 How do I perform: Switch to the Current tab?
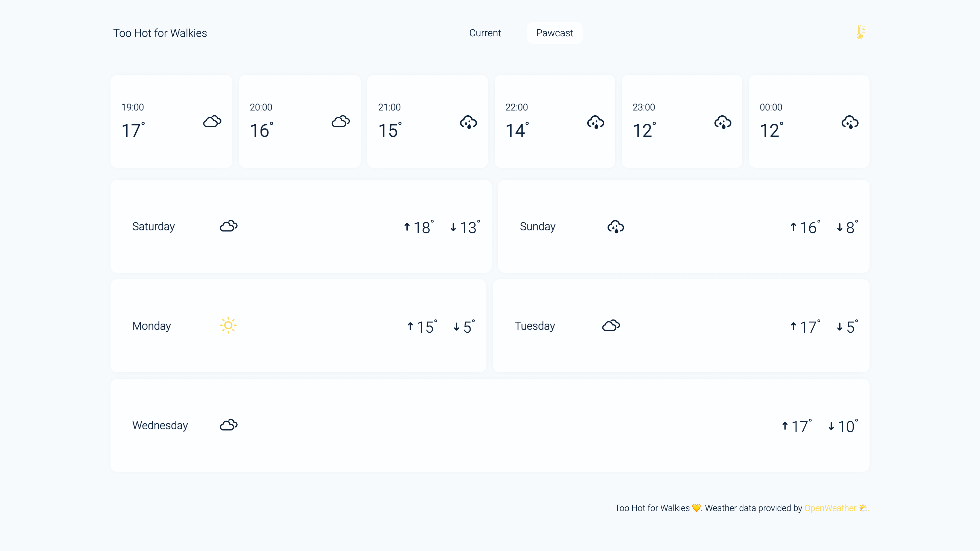pos(485,33)
